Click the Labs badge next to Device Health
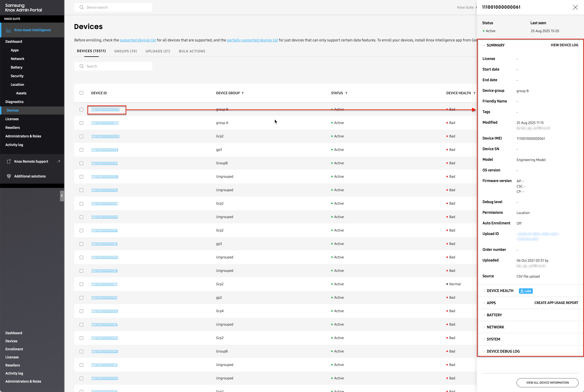This screenshot has height=392, width=584. pos(526,291)
